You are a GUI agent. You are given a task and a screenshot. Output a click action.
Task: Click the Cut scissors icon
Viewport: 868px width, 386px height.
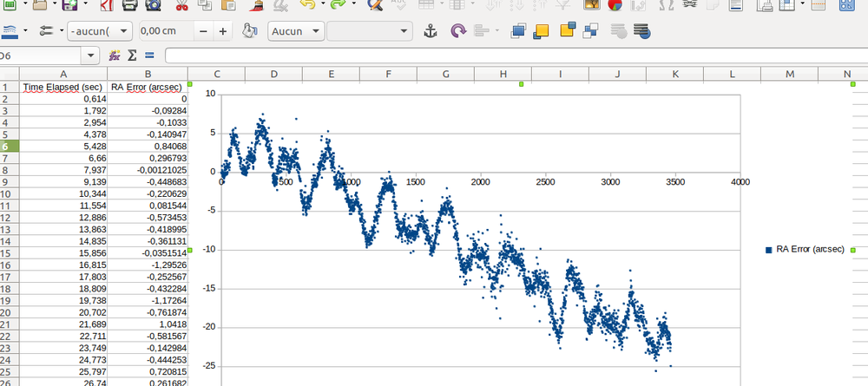[181, 4]
